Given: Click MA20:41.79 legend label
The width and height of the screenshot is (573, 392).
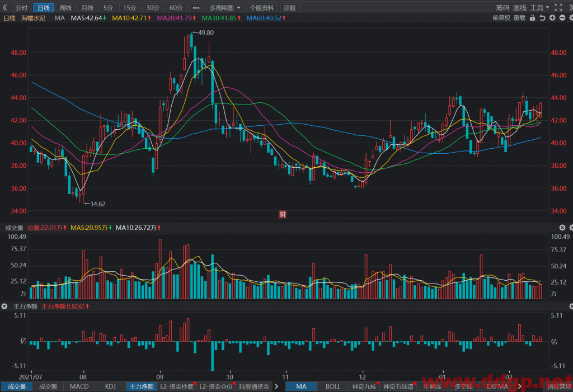Looking at the screenshot, I should click(176, 18).
